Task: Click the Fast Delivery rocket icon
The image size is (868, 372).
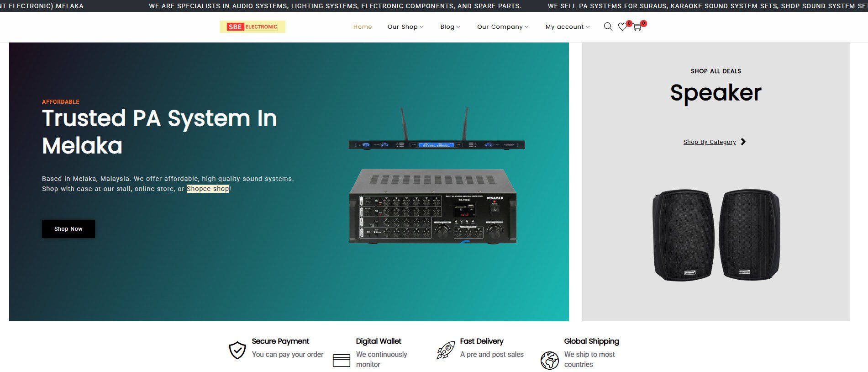Action: pos(446,350)
